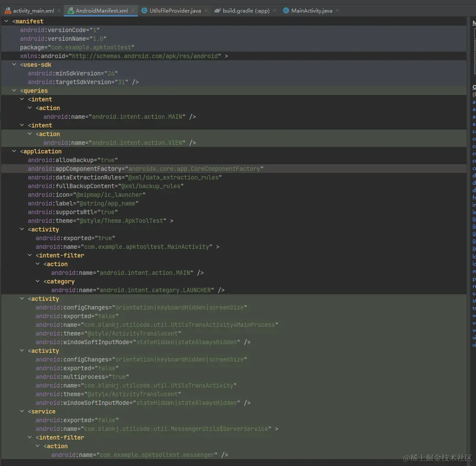The width and height of the screenshot is (476, 466).
Task: Close the UtilsFileProvider.java tab
Action: [x=206, y=11]
